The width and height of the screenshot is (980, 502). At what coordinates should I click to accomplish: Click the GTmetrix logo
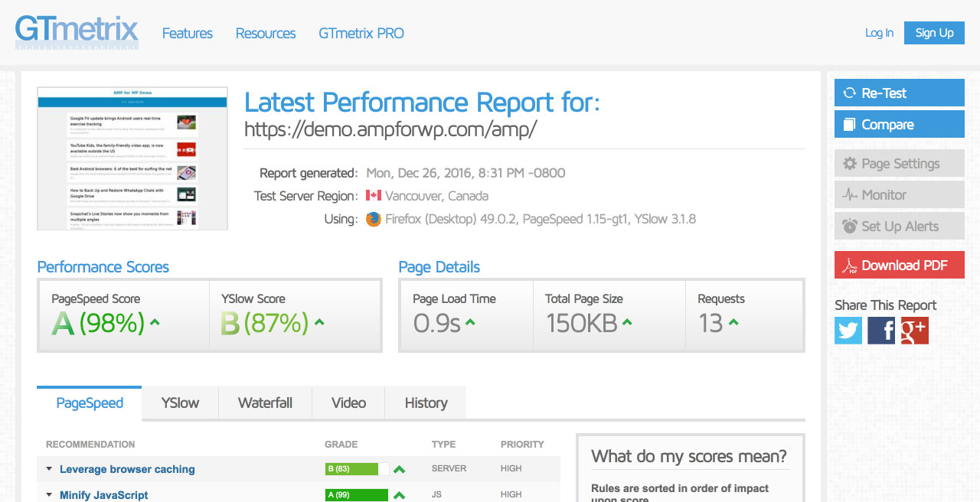(77, 31)
